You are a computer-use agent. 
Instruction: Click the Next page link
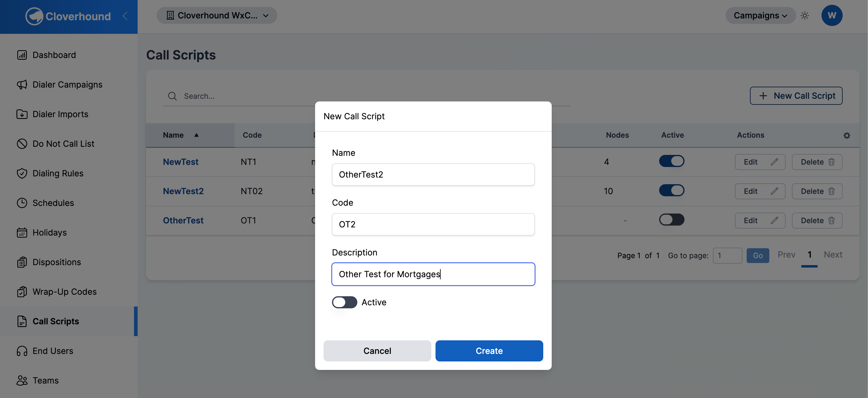833,255
